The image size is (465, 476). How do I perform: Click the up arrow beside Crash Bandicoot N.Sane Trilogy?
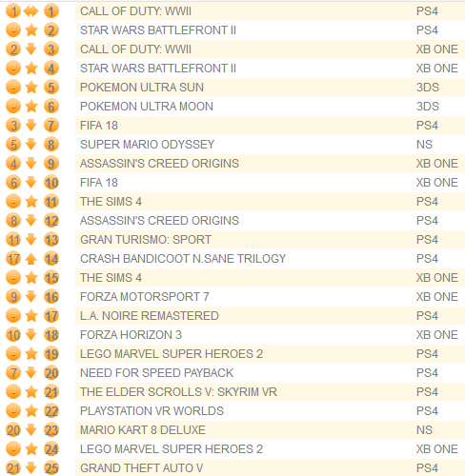point(31,259)
